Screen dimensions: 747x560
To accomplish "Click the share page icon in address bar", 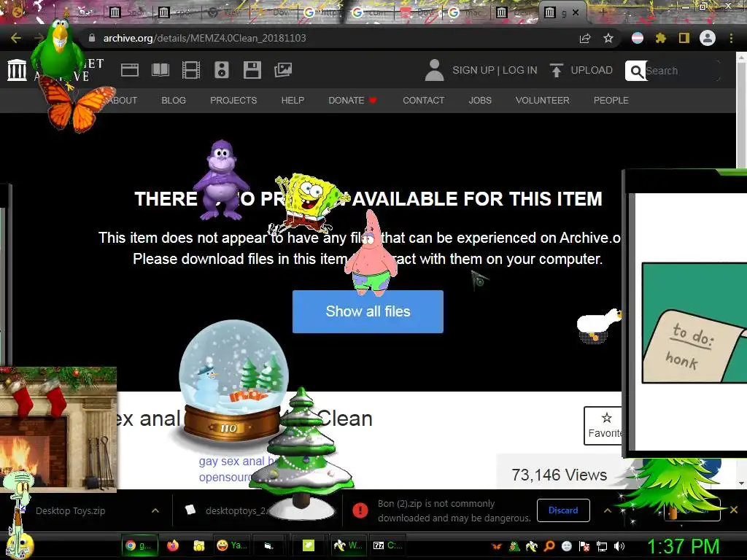I will tap(585, 38).
